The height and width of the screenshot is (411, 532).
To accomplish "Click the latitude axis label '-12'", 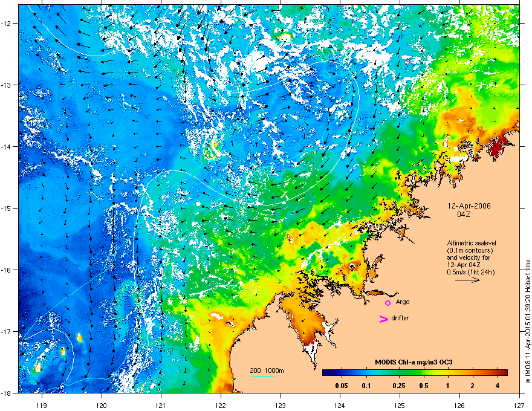I will pos(6,24).
